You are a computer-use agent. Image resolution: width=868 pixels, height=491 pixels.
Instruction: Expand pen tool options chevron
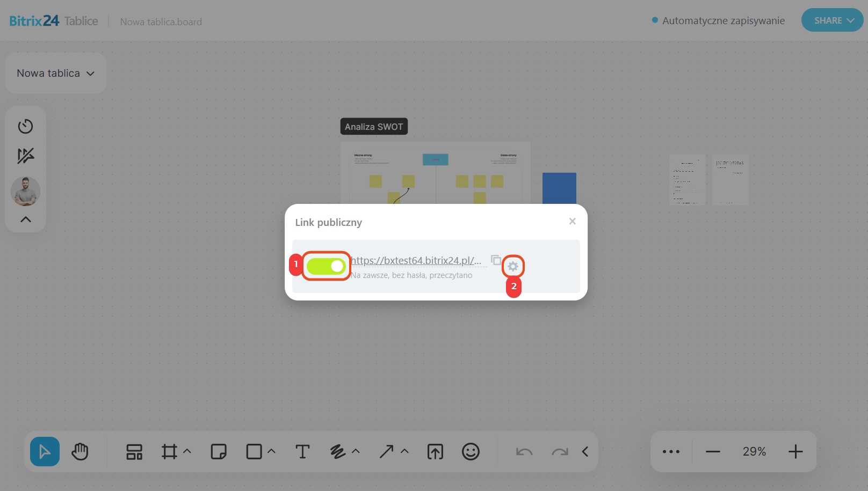(356, 451)
